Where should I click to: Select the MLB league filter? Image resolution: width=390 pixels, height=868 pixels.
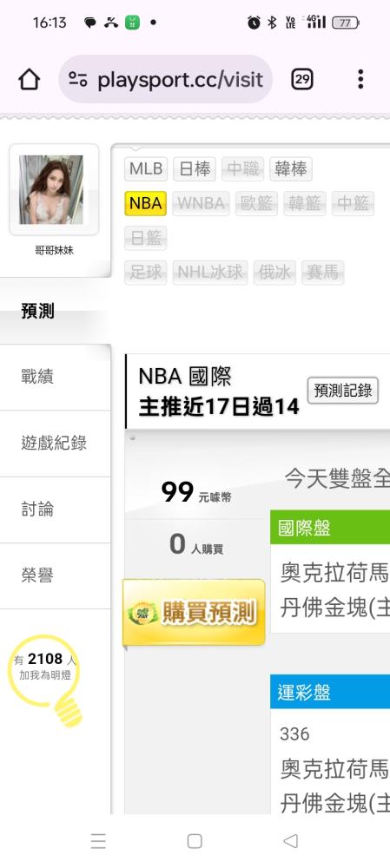(146, 169)
